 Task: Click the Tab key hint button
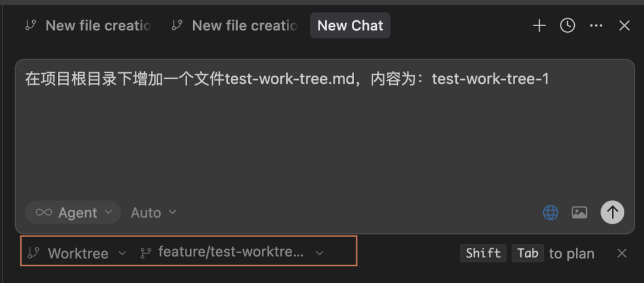[527, 253]
